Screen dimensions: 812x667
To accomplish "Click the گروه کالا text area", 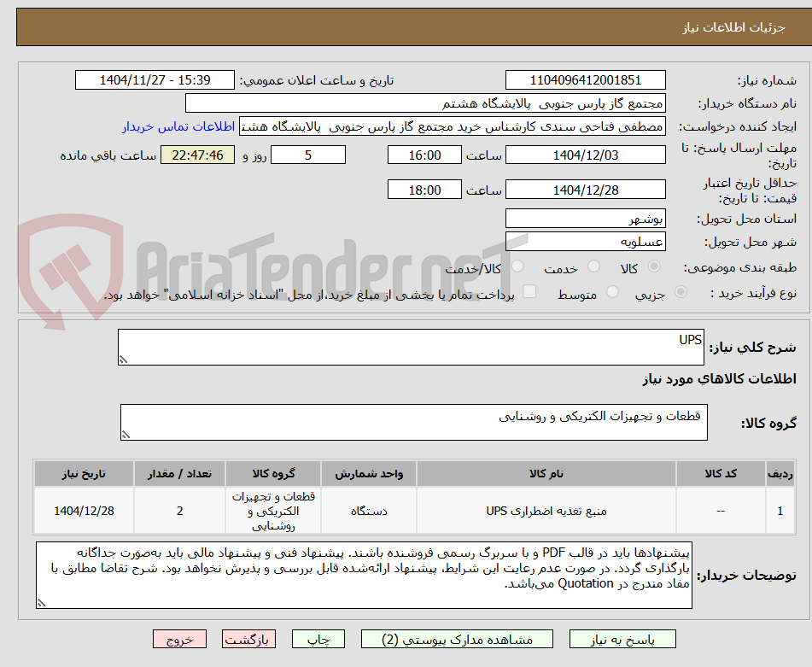I will tap(414, 422).
